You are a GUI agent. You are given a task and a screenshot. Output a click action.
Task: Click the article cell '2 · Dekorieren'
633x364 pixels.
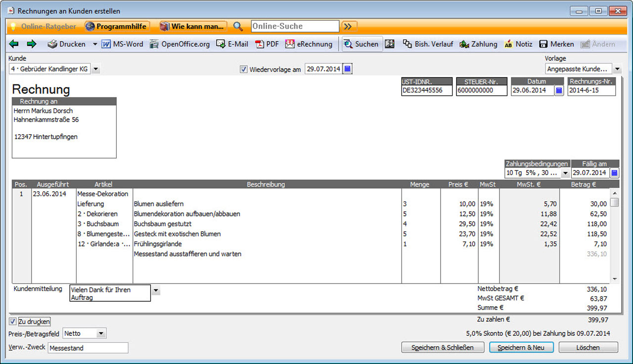click(104, 214)
